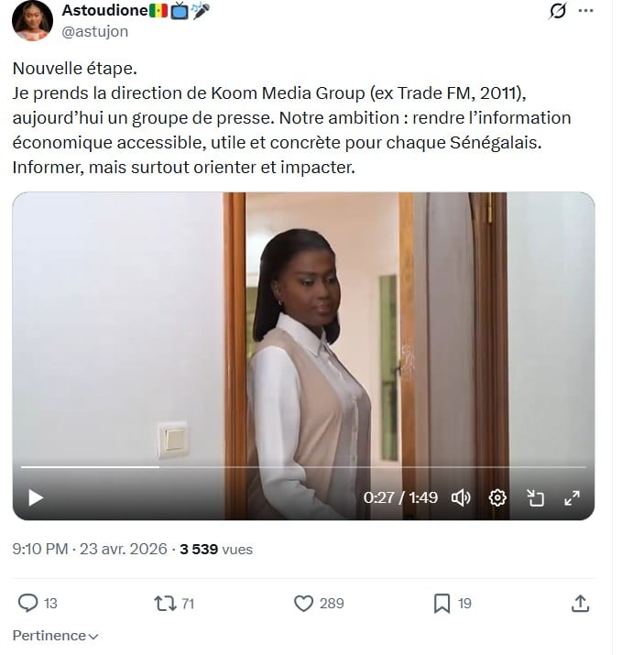Enter fullscreen video mode

coord(572,498)
